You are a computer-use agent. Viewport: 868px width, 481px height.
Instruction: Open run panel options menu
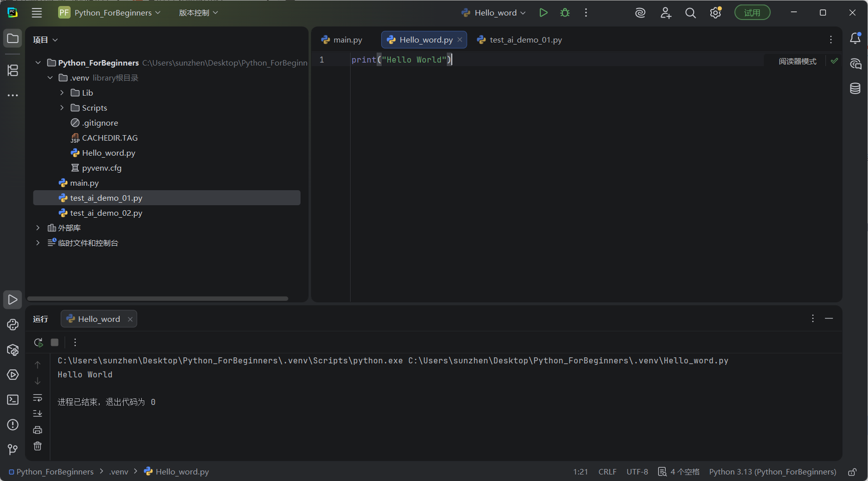(813, 318)
